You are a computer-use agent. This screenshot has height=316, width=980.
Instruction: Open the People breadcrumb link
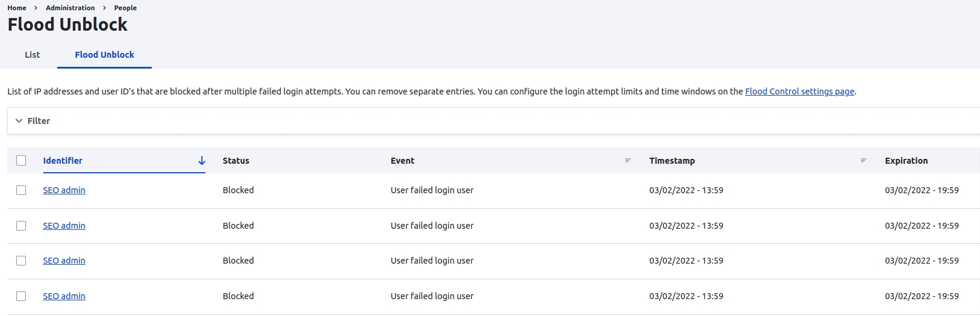coord(125,8)
